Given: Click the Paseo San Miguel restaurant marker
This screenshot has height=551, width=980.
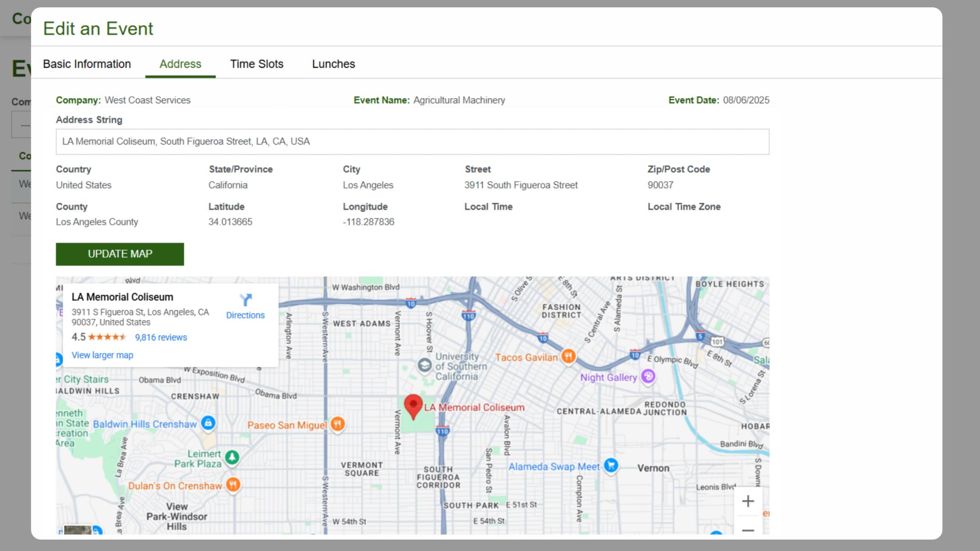Looking at the screenshot, I should [x=338, y=425].
